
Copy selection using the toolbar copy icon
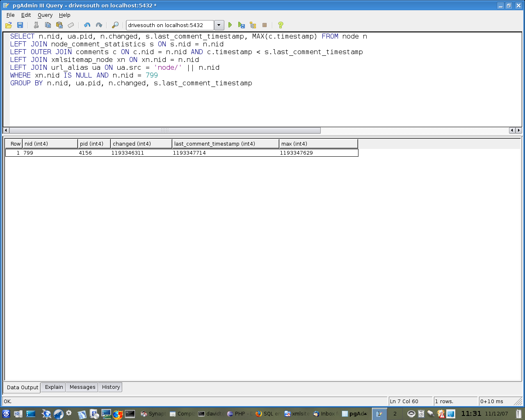tap(48, 25)
